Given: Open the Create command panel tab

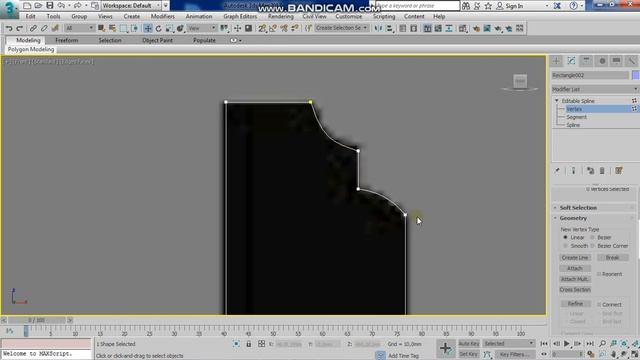Looking at the screenshot, I should 556,61.
